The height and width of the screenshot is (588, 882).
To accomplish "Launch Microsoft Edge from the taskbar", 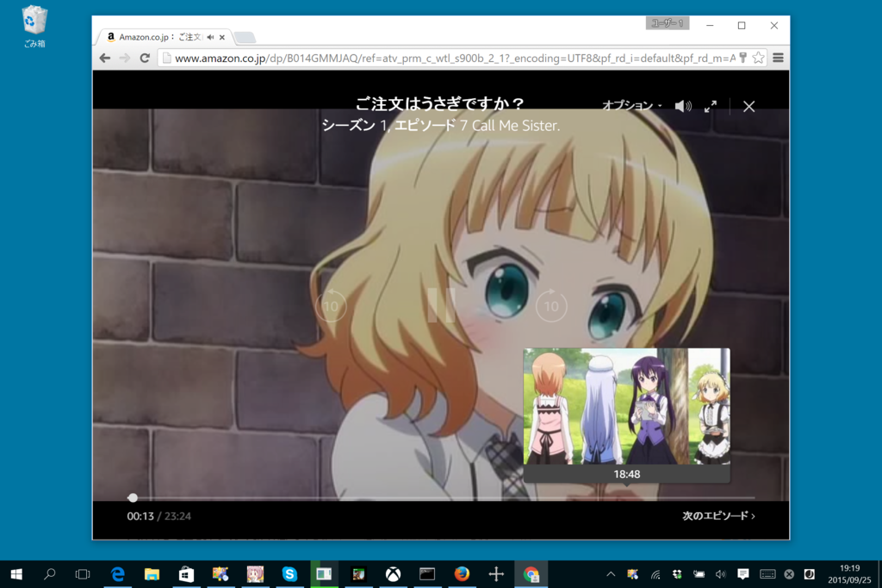I will (x=117, y=574).
